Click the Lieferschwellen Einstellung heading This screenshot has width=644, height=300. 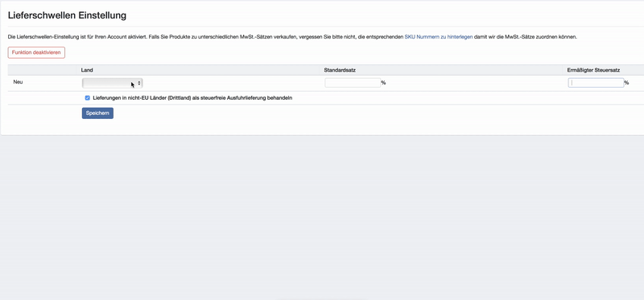pos(67,16)
